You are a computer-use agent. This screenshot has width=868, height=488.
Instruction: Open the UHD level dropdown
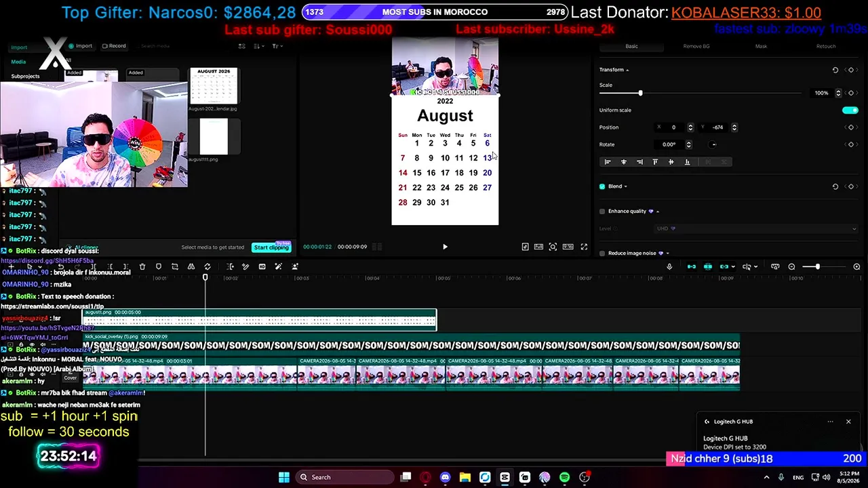pyautogui.click(x=755, y=228)
